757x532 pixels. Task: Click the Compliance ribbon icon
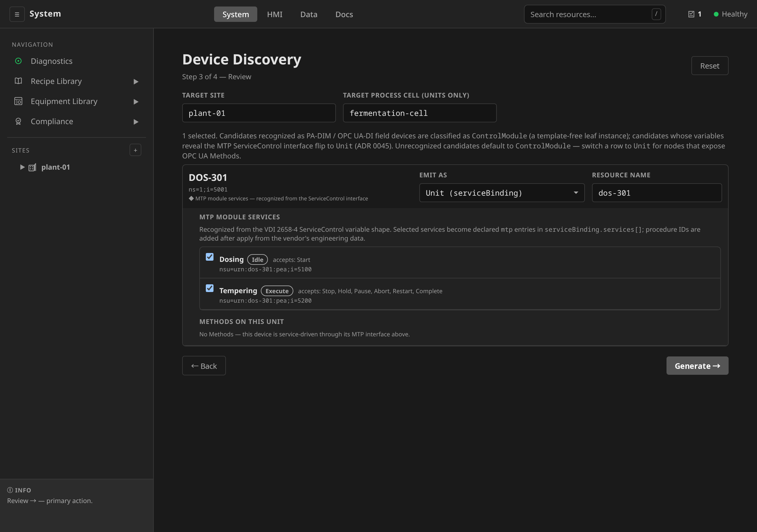tap(18, 121)
